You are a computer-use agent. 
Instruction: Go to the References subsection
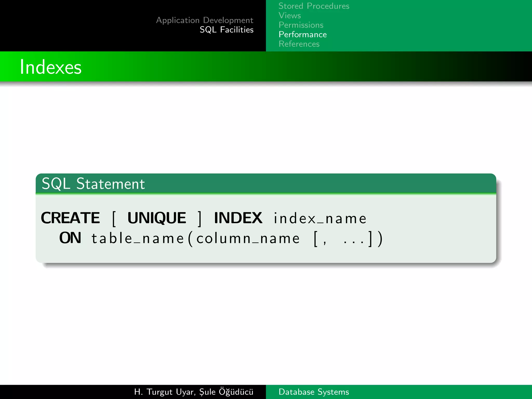point(299,44)
